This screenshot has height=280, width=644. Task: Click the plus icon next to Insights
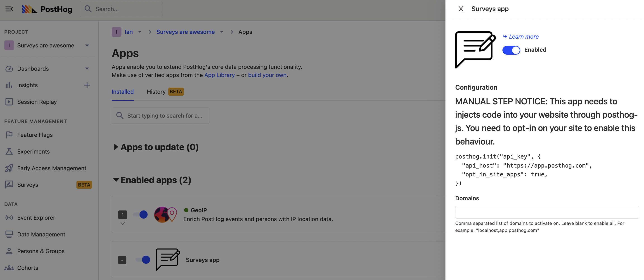pyautogui.click(x=87, y=85)
